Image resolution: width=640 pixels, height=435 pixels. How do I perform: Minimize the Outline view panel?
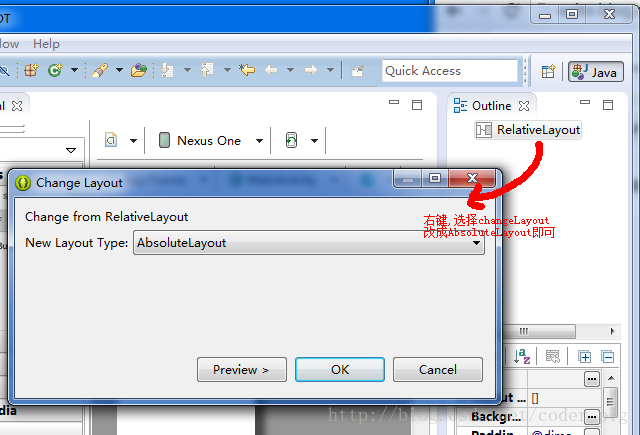[585, 102]
